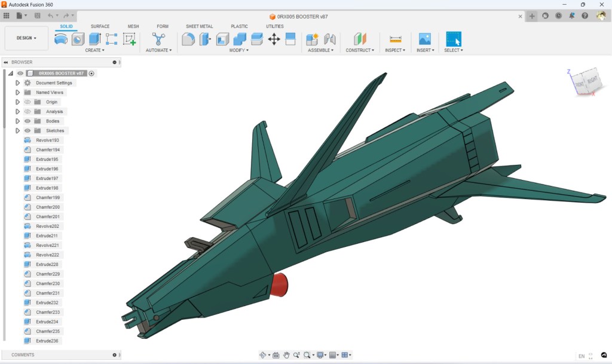This screenshot has width=612, height=364.
Task: Click the Move/Copy tool icon
Action: click(x=274, y=39)
